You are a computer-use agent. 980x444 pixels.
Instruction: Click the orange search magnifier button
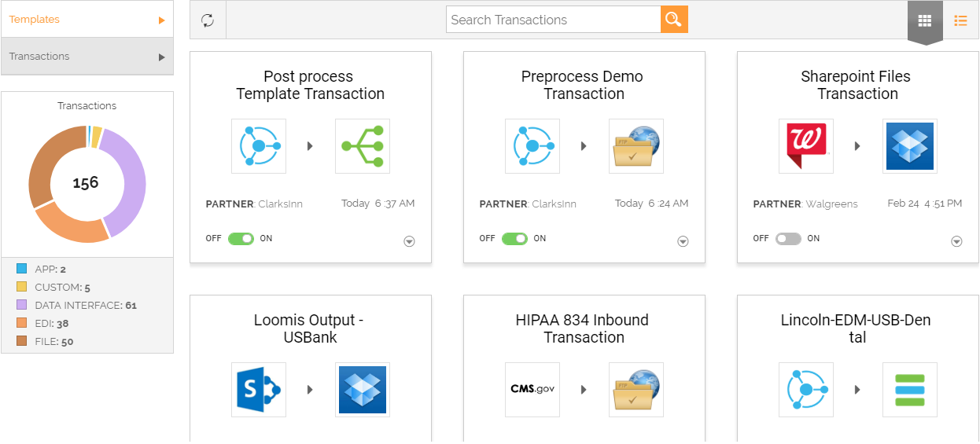674,20
